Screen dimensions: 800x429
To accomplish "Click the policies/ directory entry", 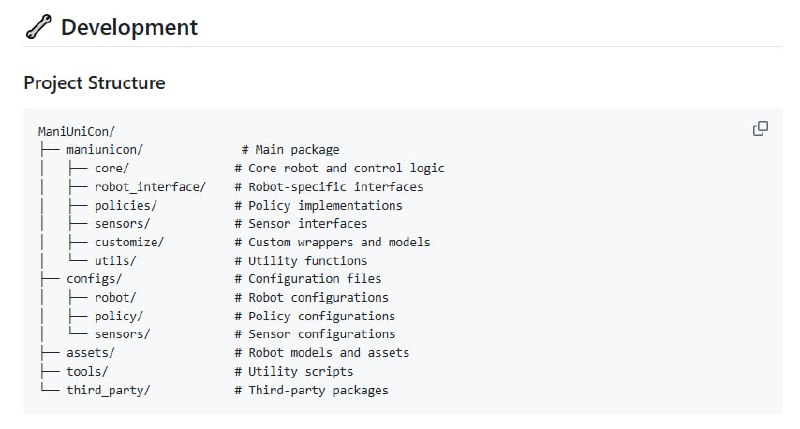I will coord(126,205).
